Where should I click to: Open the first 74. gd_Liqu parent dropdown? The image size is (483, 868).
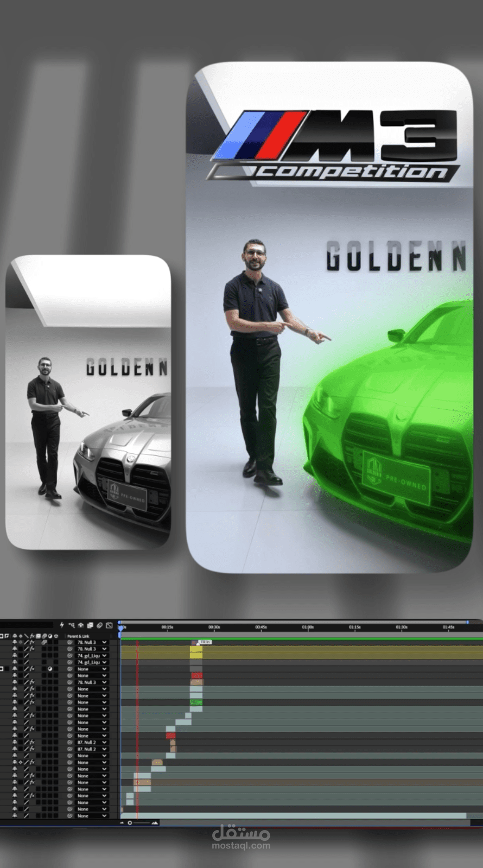pos(92,656)
